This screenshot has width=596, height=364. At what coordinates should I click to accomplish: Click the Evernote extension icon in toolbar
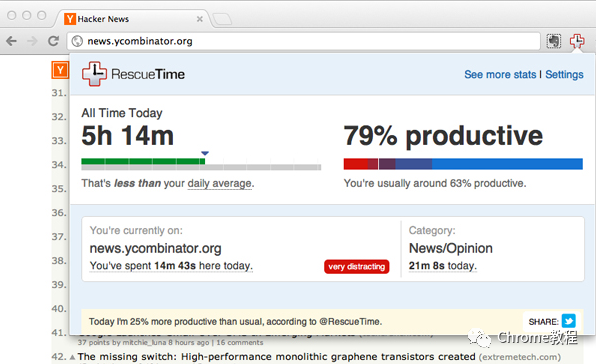[553, 41]
